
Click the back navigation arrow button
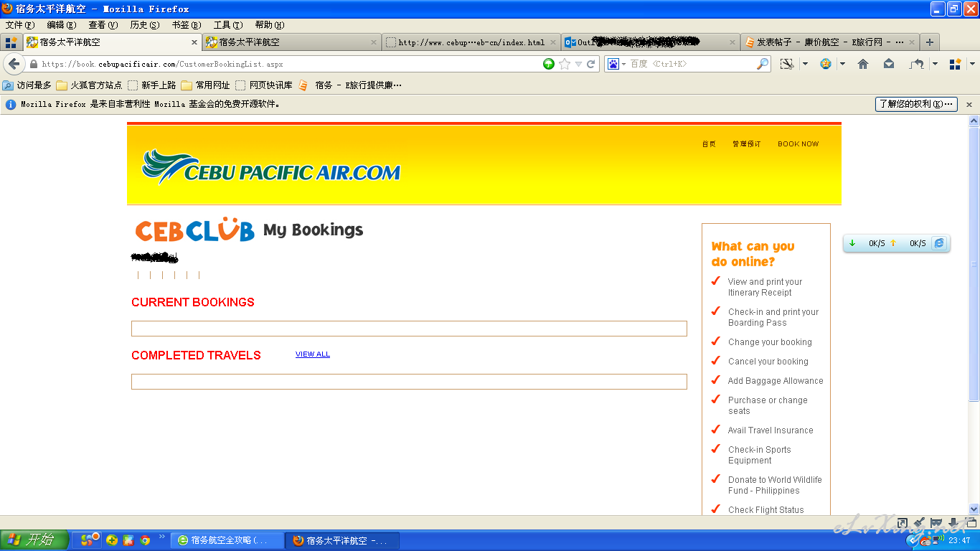[x=13, y=64]
